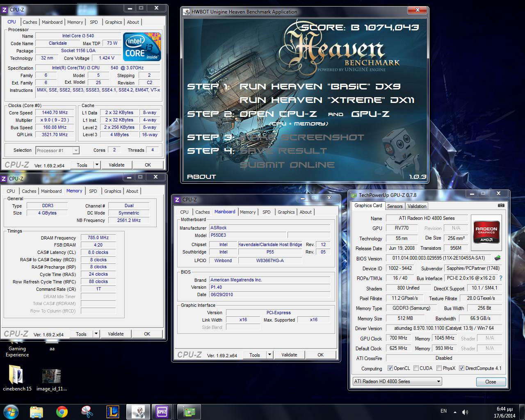Viewport: 525px width, 420px height.
Task: Open the Memory tab in Mainboard window
Action: coord(248,212)
